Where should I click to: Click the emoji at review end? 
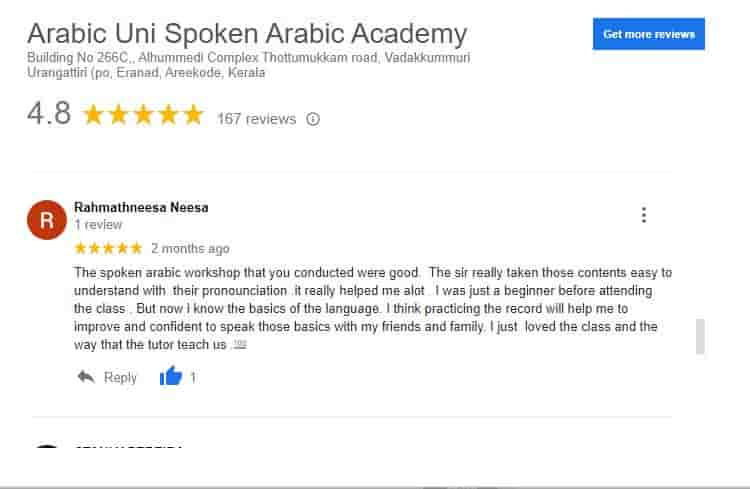coord(239,345)
